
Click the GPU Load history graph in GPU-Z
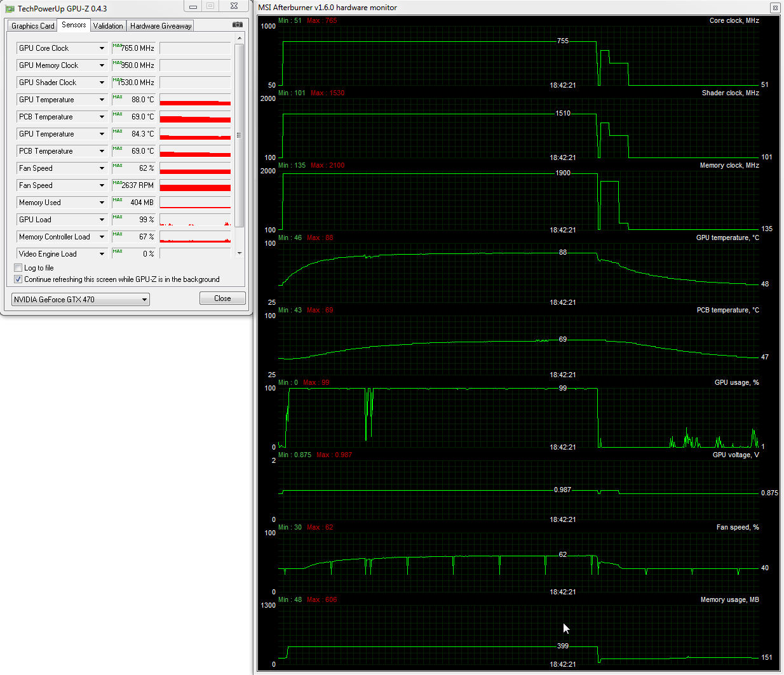pyautogui.click(x=195, y=220)
